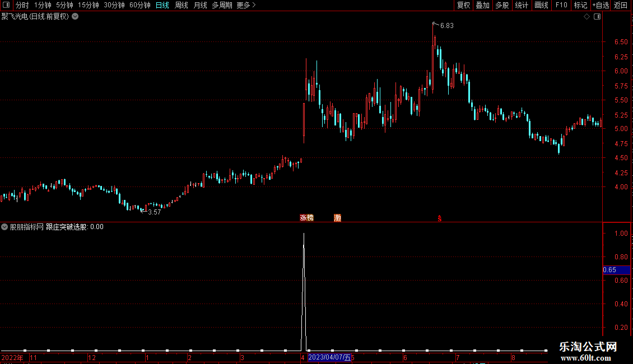
Task: Click the 复权 adjustment button
Action: point(463,5)
